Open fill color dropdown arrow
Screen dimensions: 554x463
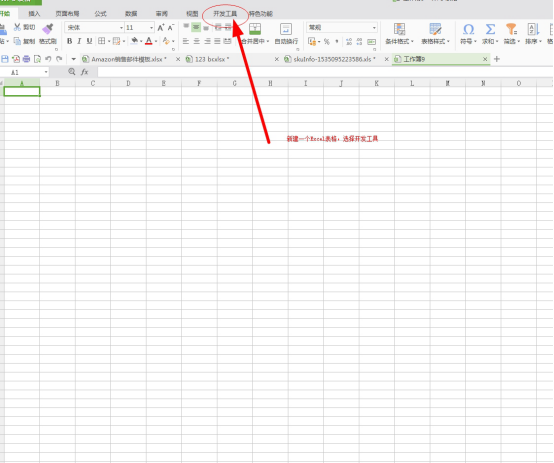coord(141,41)
